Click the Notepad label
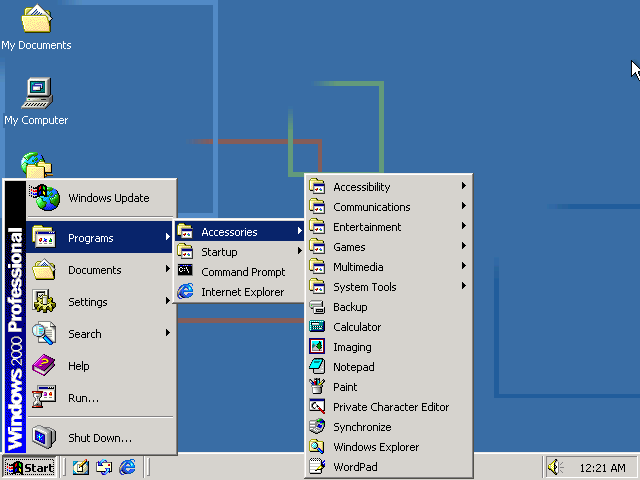Viewport: 640px width, 480px height. coord(353,367)
